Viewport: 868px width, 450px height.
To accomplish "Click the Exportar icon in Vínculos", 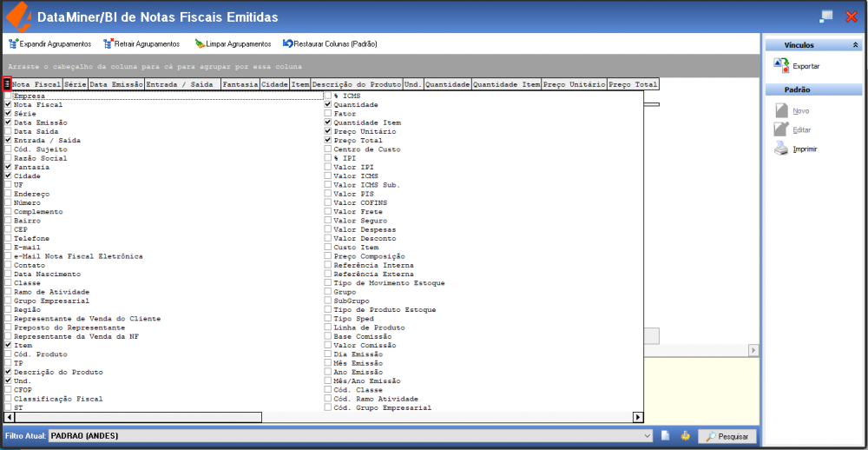I will 781,65.
